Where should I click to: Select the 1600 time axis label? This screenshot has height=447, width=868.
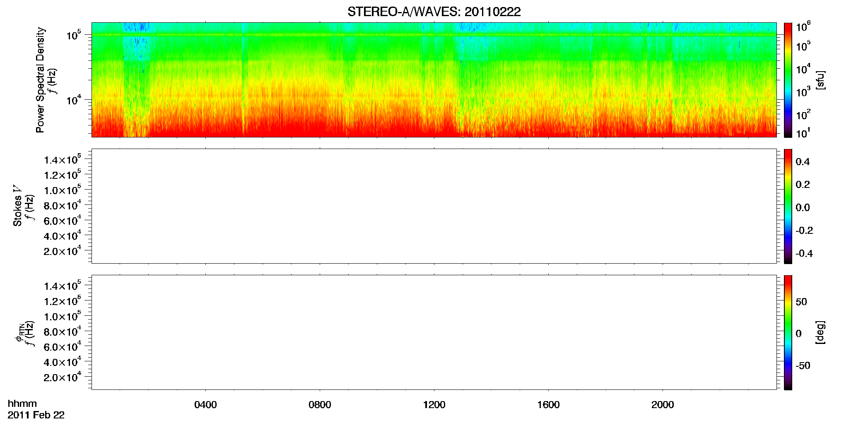[548, 405]
